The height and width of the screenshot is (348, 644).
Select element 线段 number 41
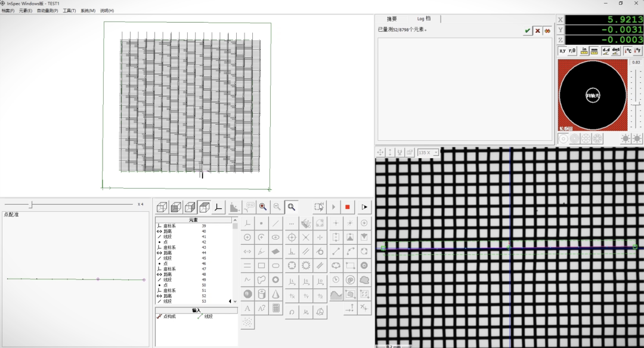[194, 237]
